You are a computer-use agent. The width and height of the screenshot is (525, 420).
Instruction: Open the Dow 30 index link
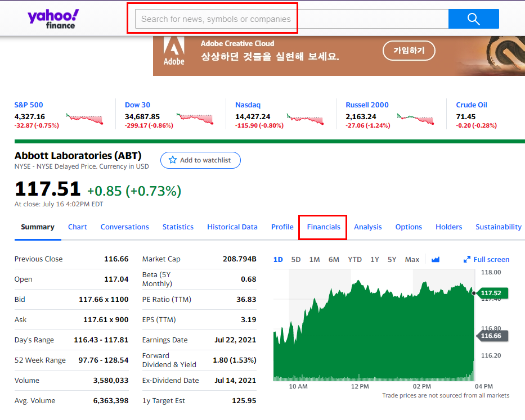tap(137, 105)
